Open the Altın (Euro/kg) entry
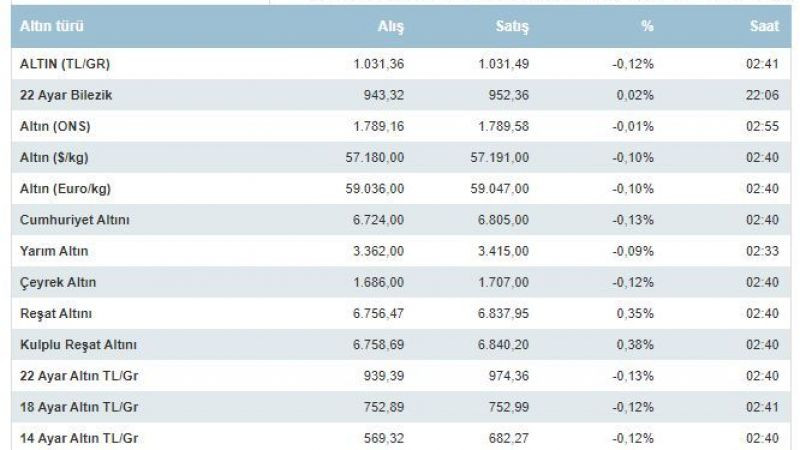Viewport: 800px width, 450px height. (65, 189)
